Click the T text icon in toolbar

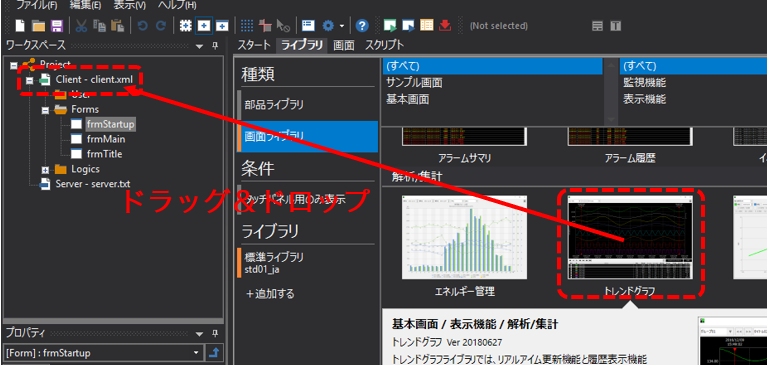pyautogui.click(x=615, y=25)
